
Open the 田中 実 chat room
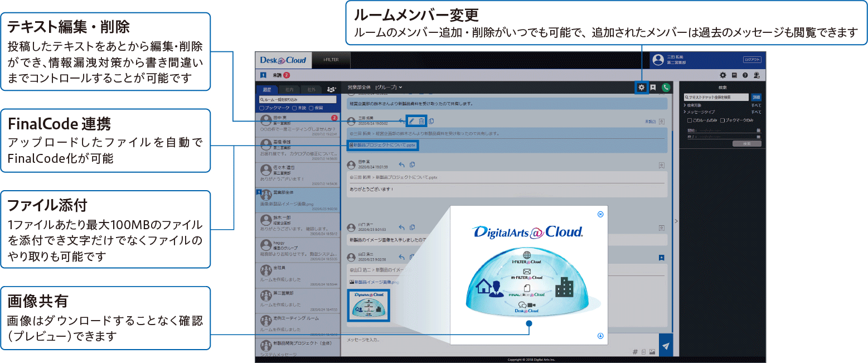tap(298, 125)
